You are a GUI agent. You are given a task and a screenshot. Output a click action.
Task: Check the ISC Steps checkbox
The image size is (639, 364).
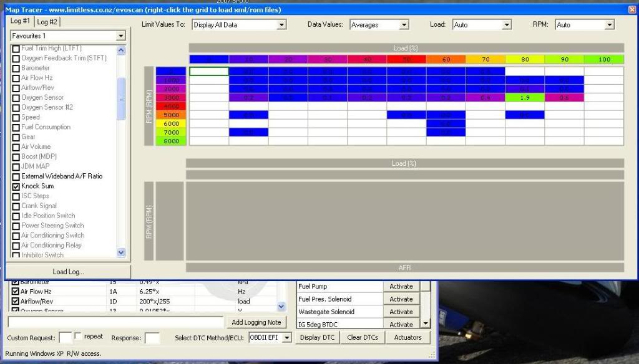tap(16, 196)
